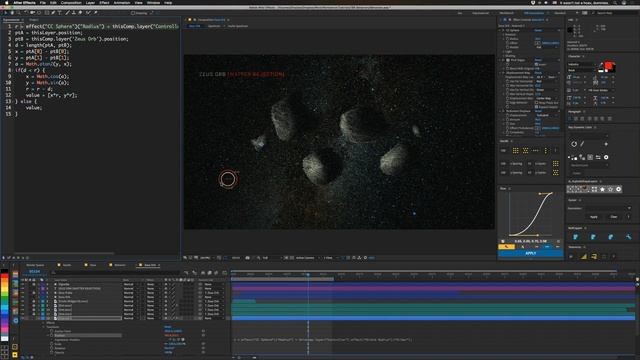Click the composition flowchart icon above timeline
Viewport: 640px width, 360px height.
(x=186, y=272)
